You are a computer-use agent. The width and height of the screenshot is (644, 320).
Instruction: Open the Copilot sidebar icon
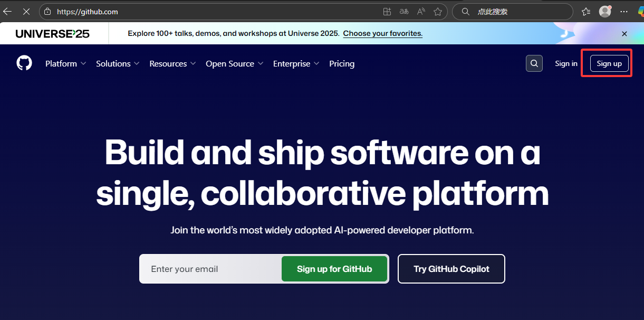point(641,11)
